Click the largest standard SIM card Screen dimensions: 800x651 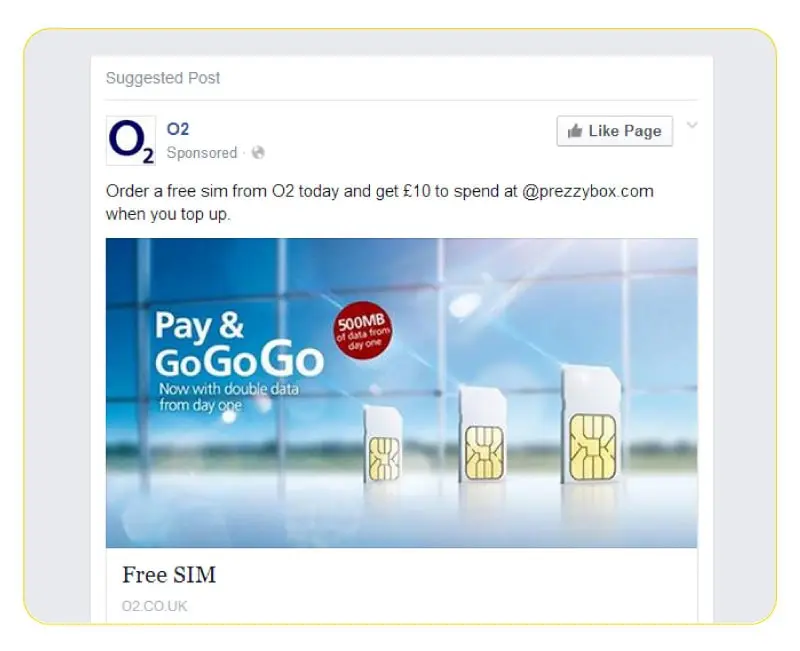click(x=591, y=424)
